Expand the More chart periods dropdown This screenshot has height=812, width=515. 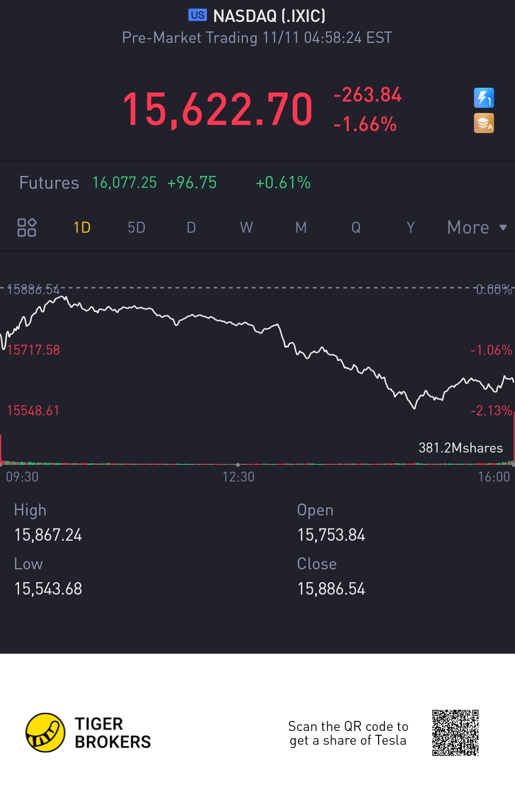(476, 227)
